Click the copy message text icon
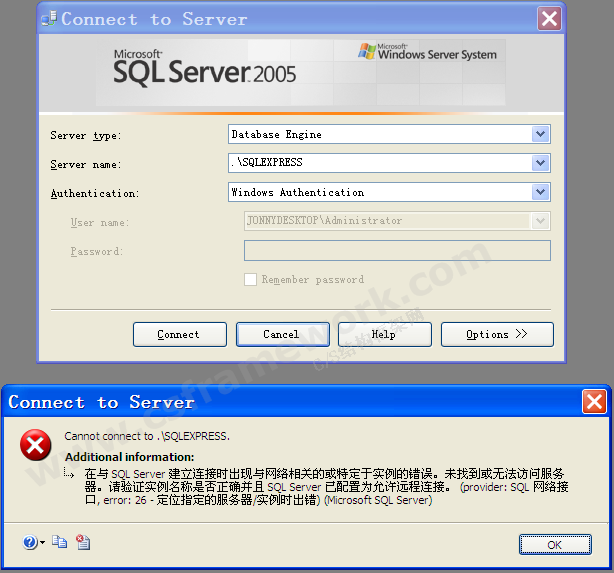The width and height of the screenshot is (614, 573). 60,542
